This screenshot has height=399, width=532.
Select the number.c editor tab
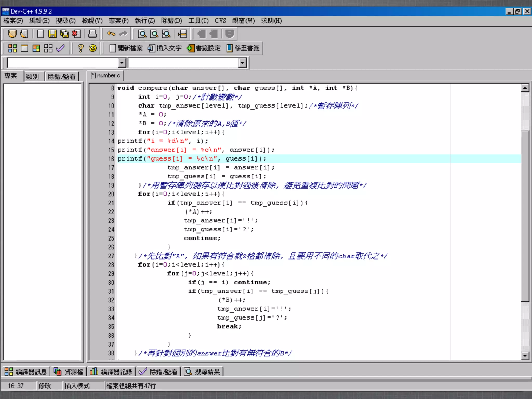tap(105, 76)
